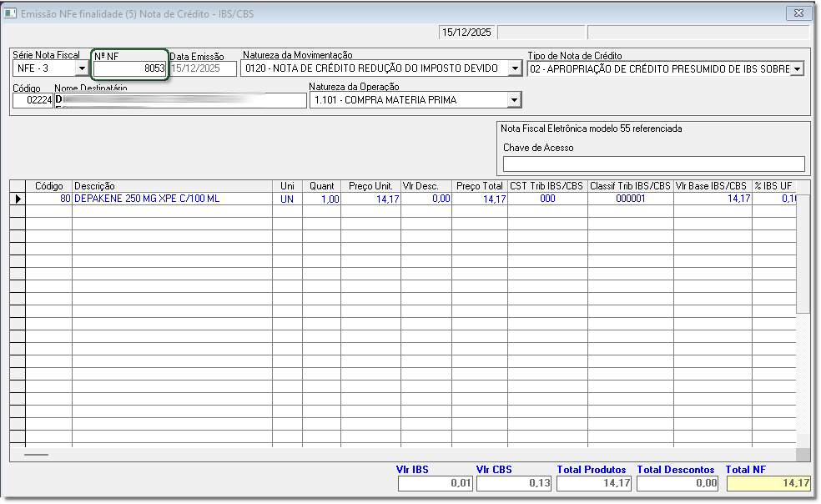The height and width of the screenshot is (504, 821).
Task: Click the Total Produtos field
Action: [594, 483]
